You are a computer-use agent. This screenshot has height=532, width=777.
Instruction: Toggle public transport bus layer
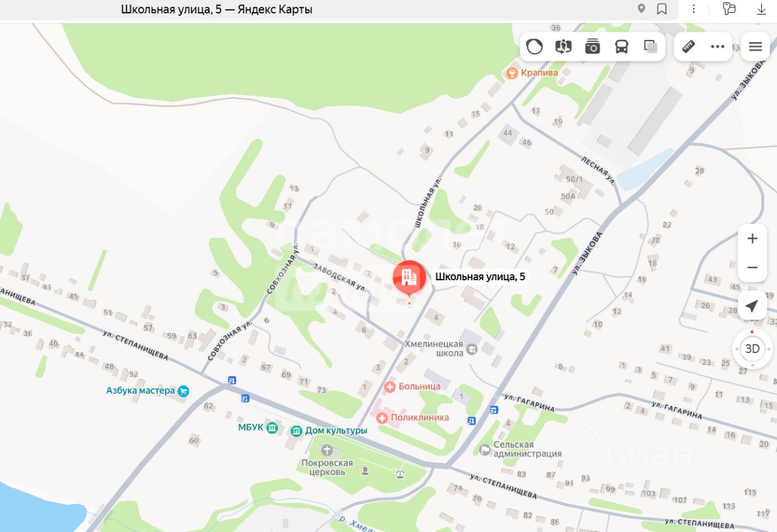tap(622, 47)
